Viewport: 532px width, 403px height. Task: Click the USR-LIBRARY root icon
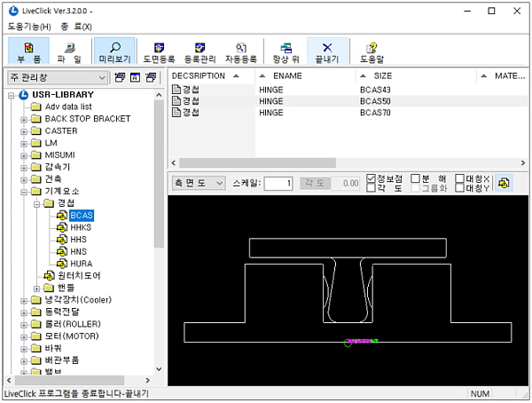(x=23, y=95)
